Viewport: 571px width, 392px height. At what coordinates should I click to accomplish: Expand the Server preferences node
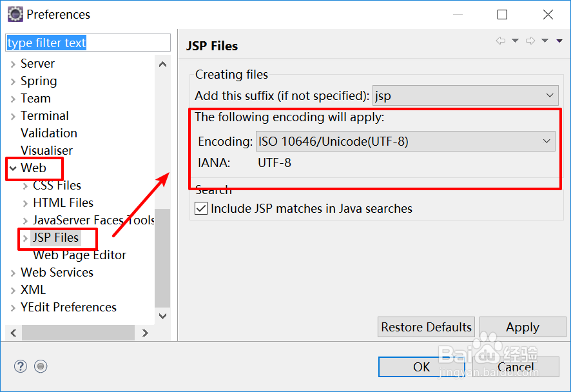point(13,64)
